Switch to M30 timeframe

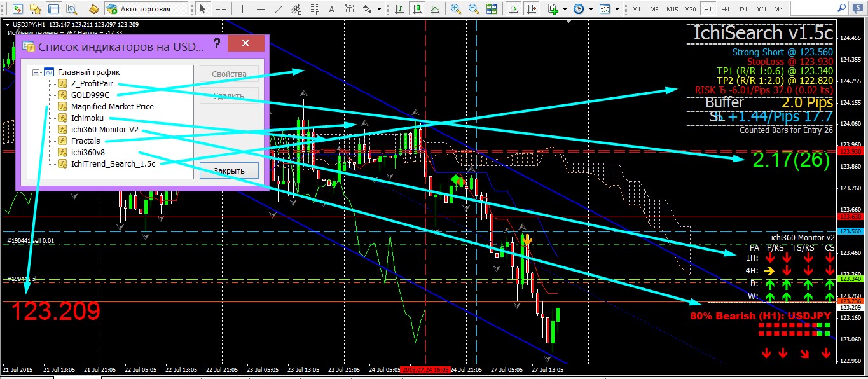(x=690, y=9)
